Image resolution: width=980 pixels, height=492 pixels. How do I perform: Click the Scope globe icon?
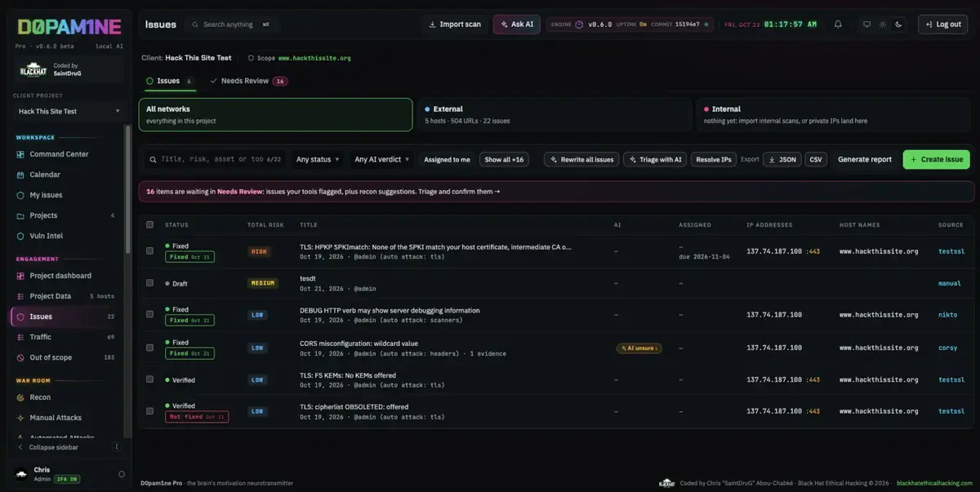click(x=251, y=58)
